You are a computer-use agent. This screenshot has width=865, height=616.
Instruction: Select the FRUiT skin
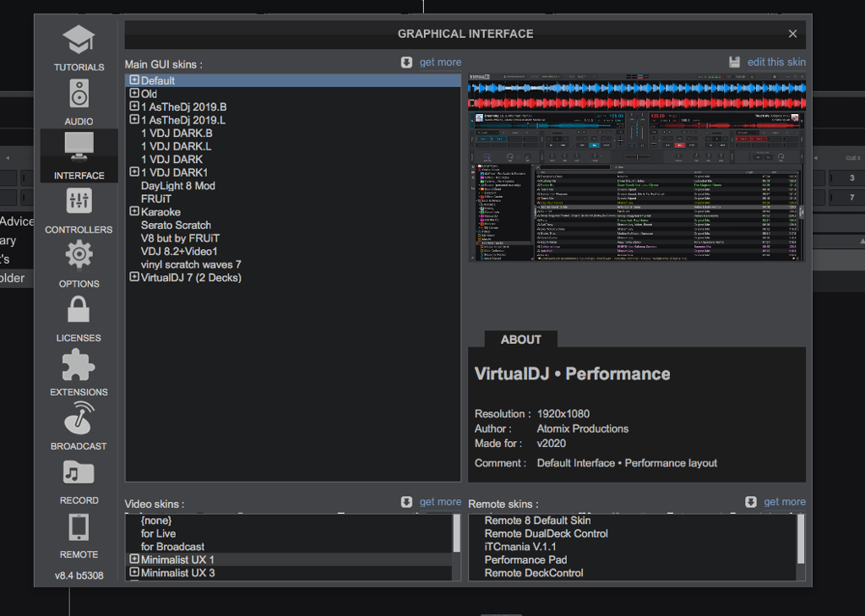coord(156,199)
